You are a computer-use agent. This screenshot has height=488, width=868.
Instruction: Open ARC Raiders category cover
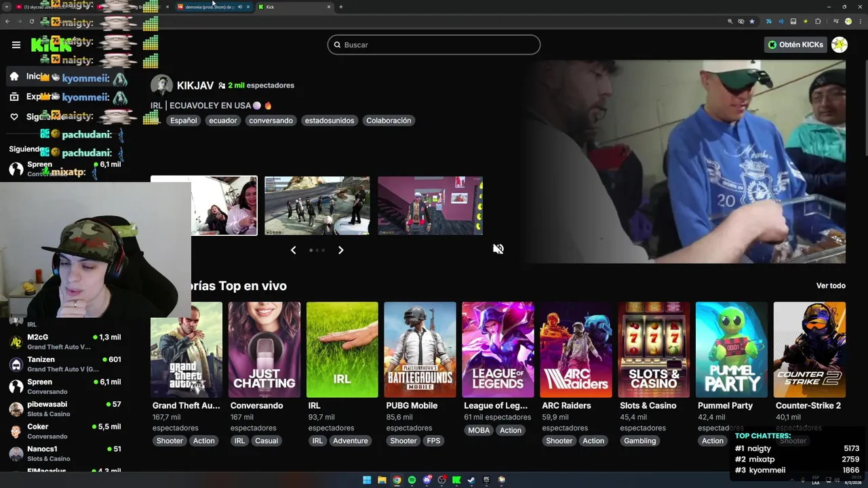coord(576,350)
